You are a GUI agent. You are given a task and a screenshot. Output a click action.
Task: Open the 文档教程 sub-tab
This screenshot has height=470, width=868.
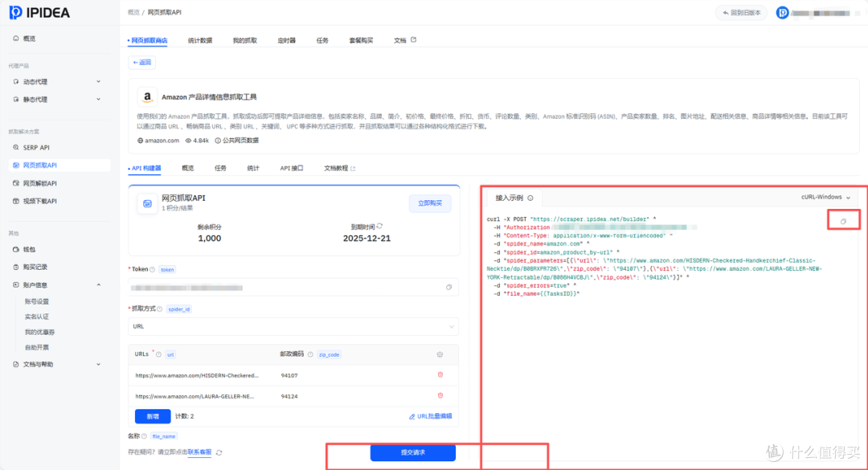(x=339, y=168)
